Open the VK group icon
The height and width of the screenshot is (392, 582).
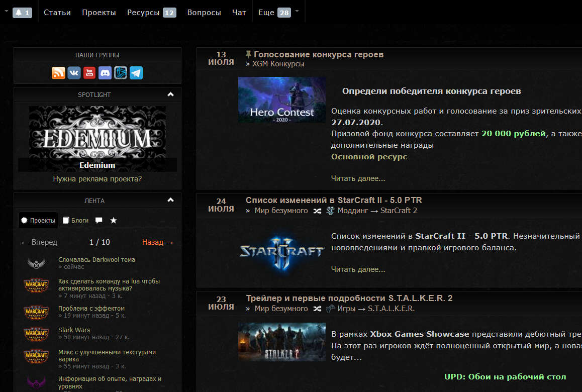[74, 73]
